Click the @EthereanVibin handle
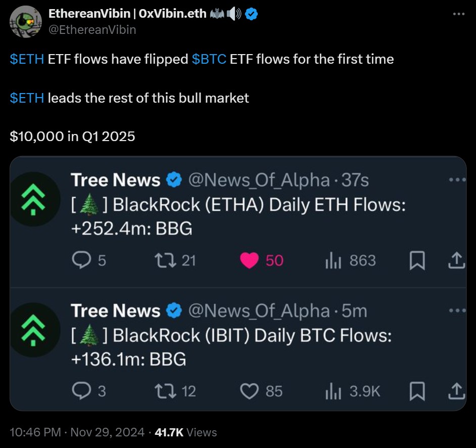 pos(92,30)
